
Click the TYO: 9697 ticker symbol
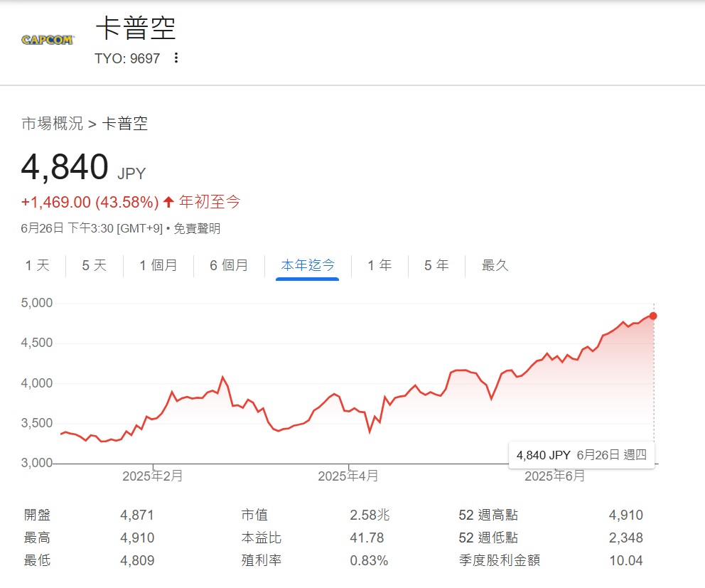click(x=127, y=58)
